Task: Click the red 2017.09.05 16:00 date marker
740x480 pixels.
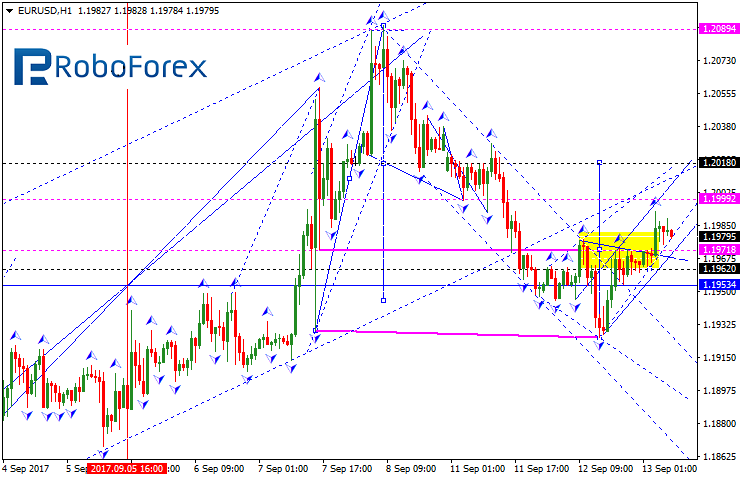Action: (127, 469)
